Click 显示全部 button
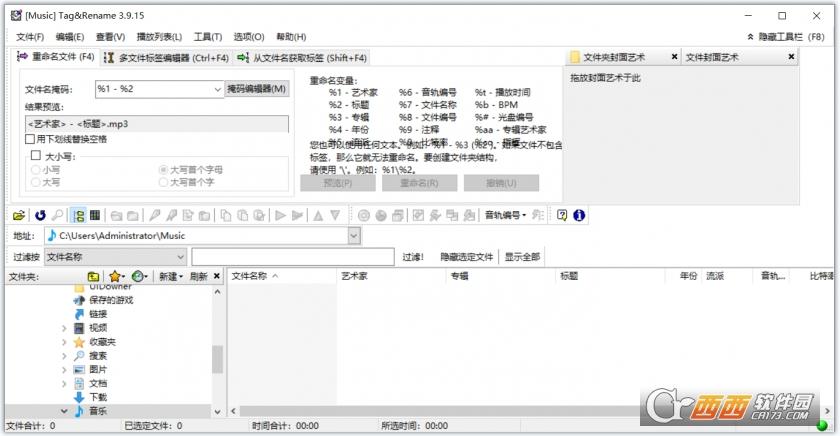 coord(522,257)
